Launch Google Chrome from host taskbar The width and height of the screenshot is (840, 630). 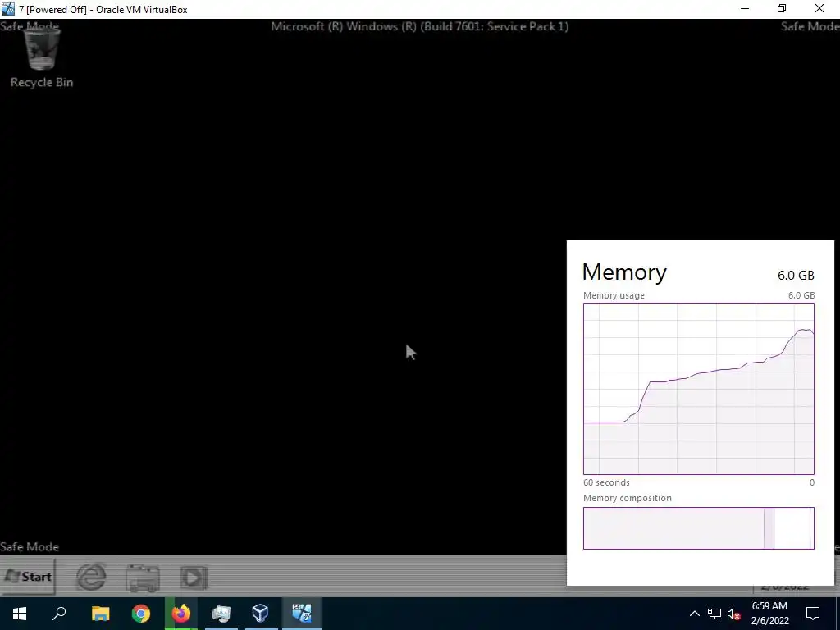click(x=141, y=614)
